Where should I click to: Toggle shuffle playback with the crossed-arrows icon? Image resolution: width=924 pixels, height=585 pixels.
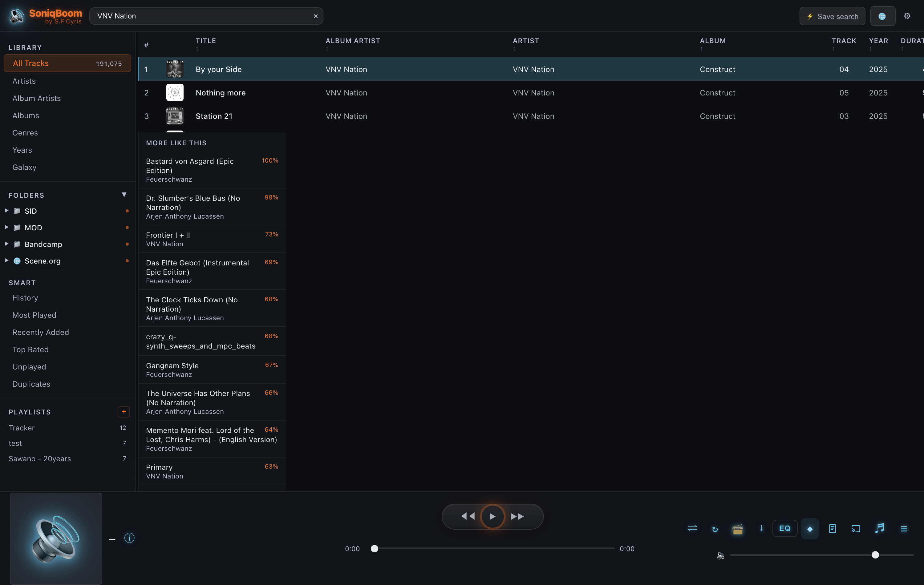(692, 529)
